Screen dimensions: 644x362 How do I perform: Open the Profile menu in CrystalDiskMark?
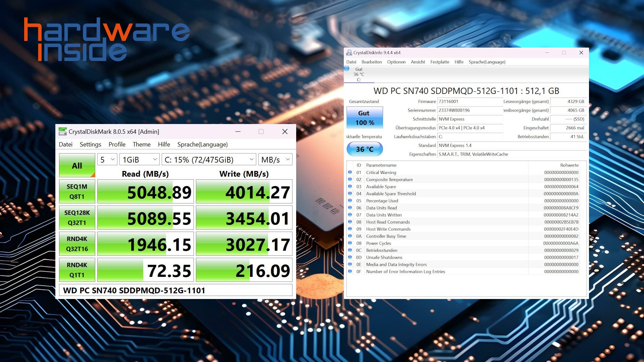(x=117, y=144)
